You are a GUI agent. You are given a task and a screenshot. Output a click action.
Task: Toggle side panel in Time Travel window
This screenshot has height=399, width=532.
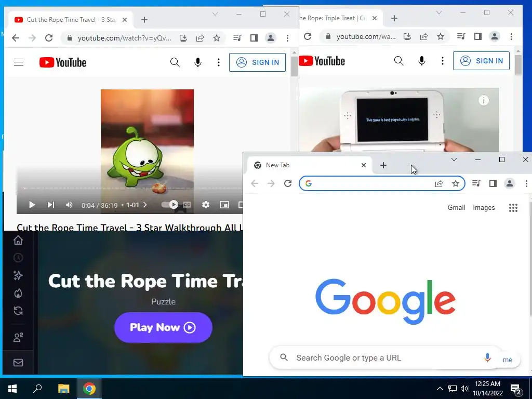(x=254, y=38)
